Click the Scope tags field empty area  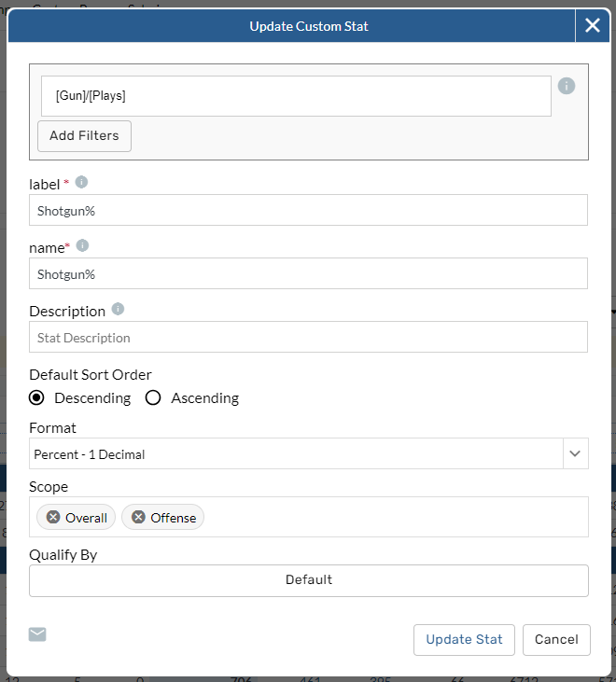point(392,517)
